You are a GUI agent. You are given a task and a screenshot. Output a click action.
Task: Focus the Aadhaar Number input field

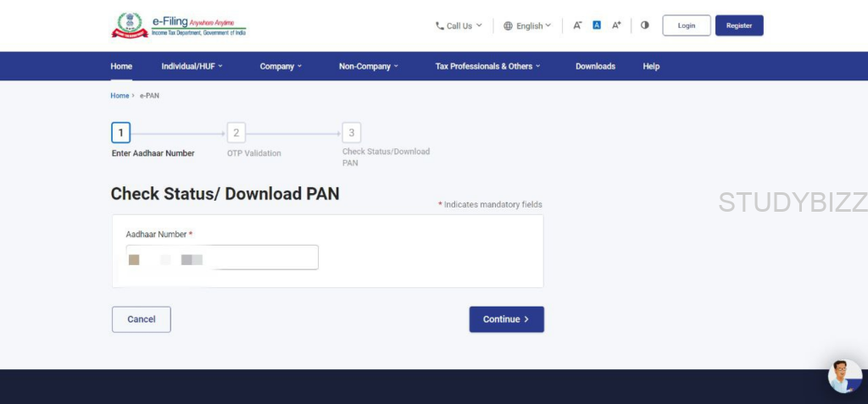click(222, 257)
